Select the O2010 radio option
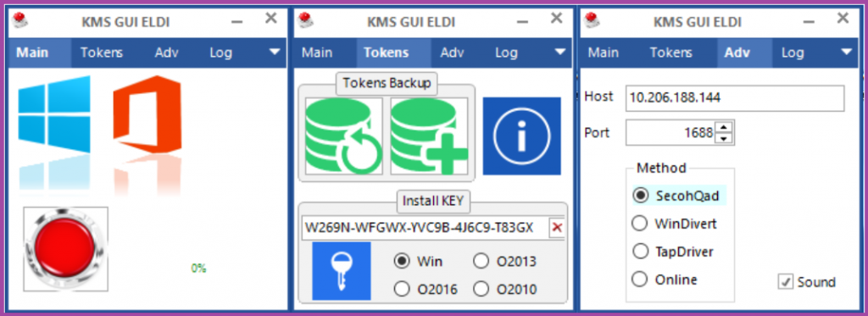This screenshot has width=868, height=316. 505,289
